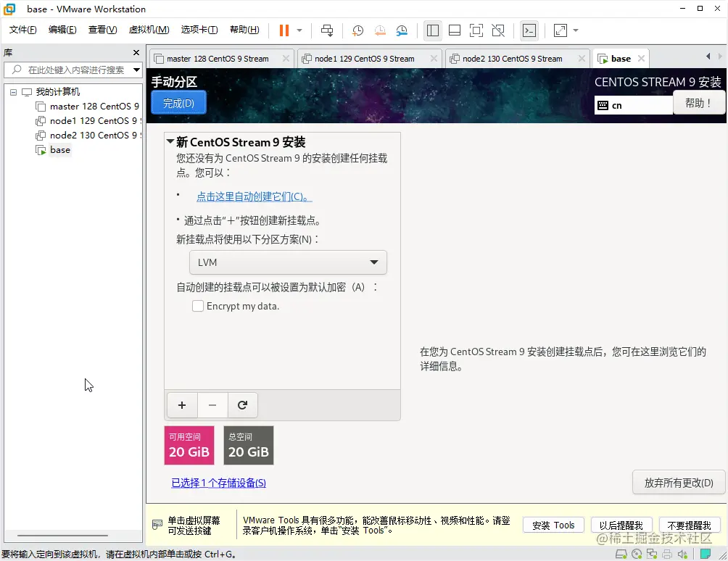The width and height of the screenshot is (728, 561).
Task: Click the network adapter status icon
Action: click(x=652, y=554)
